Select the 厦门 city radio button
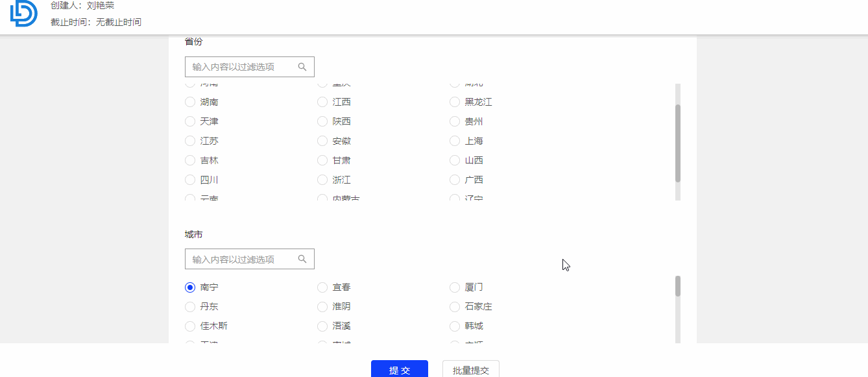 [x=455, y=287]
